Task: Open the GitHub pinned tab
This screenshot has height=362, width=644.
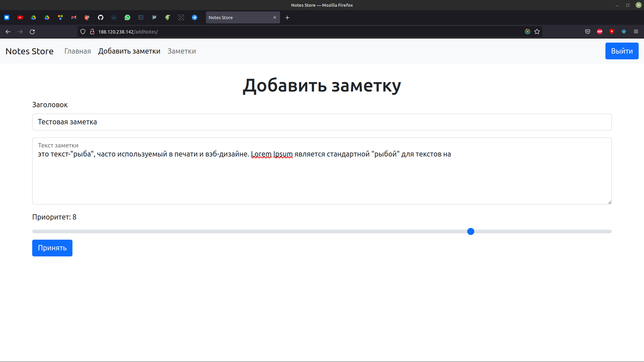Action: pos(101,17)
